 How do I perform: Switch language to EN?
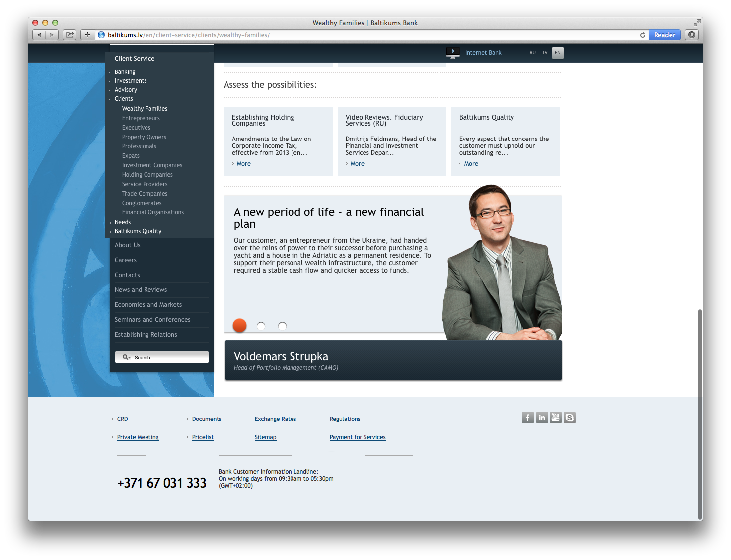point(558,53)
